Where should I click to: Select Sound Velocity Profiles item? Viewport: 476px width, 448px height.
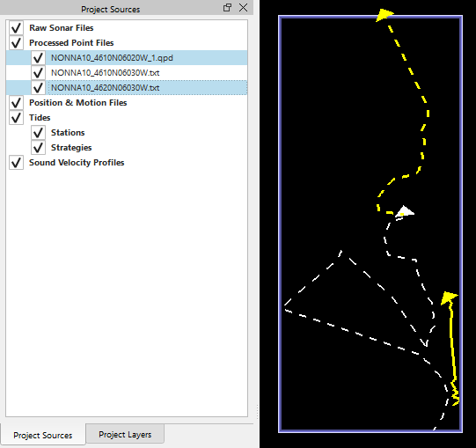(77, 163)
